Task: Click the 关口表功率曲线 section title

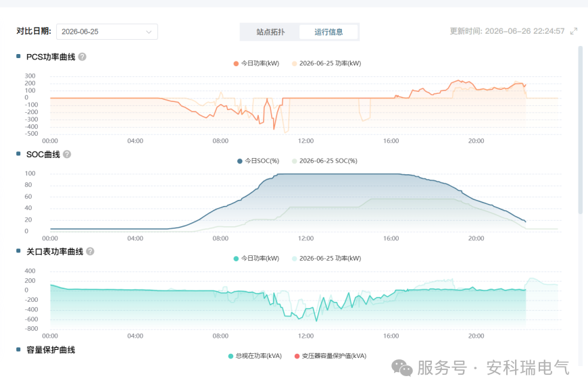Action: [55, 252]
